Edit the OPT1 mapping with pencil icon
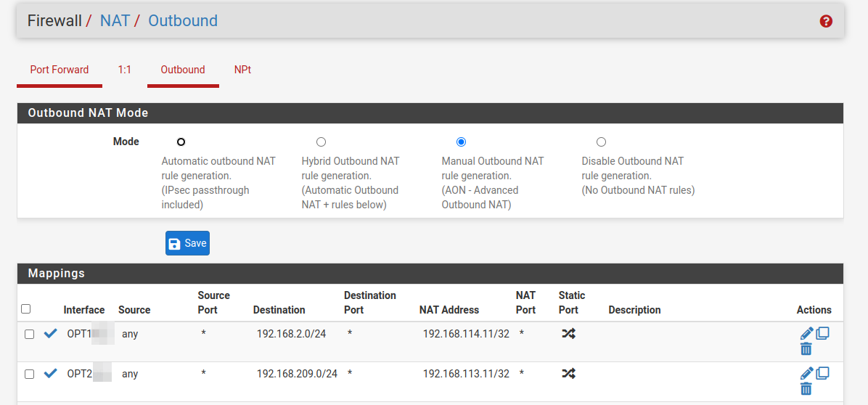 [806, 334]
